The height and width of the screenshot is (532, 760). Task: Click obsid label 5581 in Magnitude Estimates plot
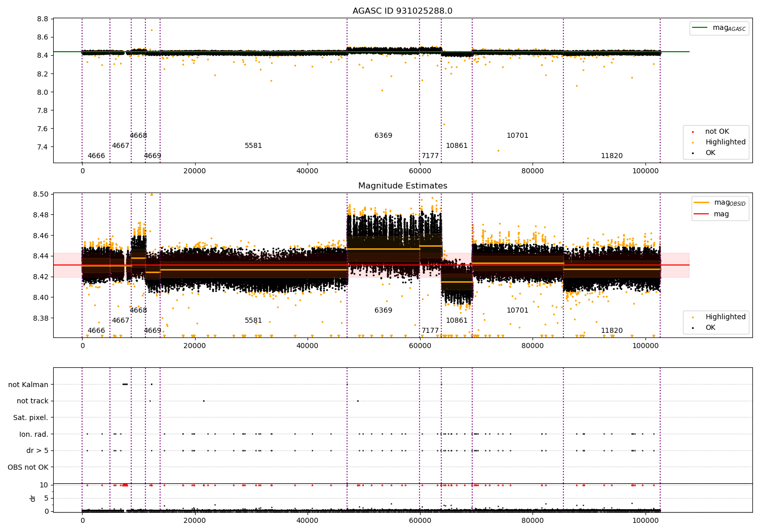(253, 321)
